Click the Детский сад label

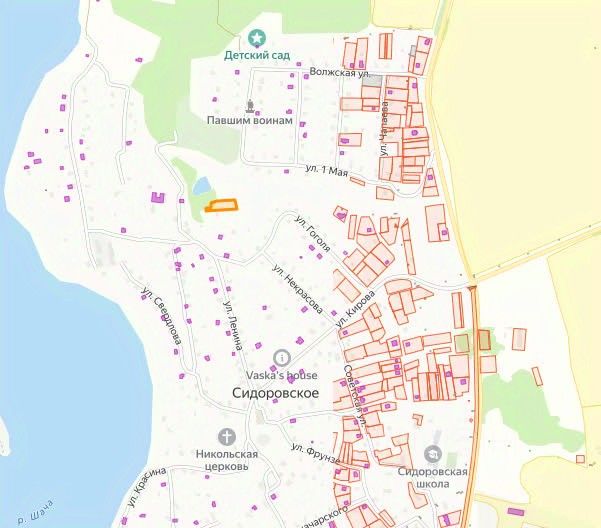pyautogui.click(x=257, y=56)
